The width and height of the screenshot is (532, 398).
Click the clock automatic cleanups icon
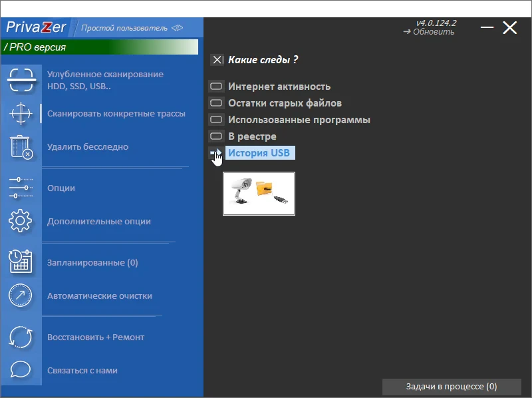coord(21,296)
